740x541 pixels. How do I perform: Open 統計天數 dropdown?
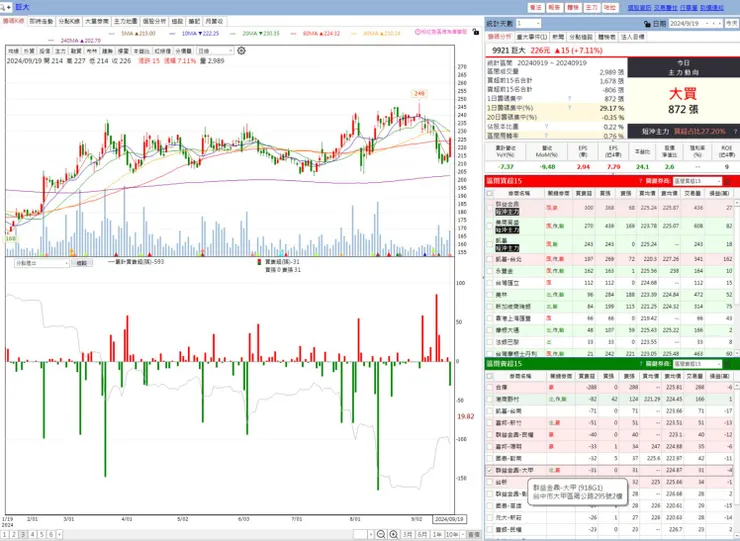pos(529,24)
